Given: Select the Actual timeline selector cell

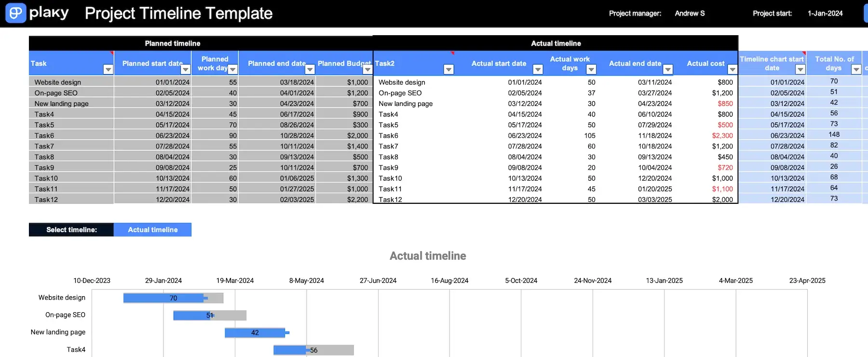Looking at the screenshot, I should [x=152, y=230].
